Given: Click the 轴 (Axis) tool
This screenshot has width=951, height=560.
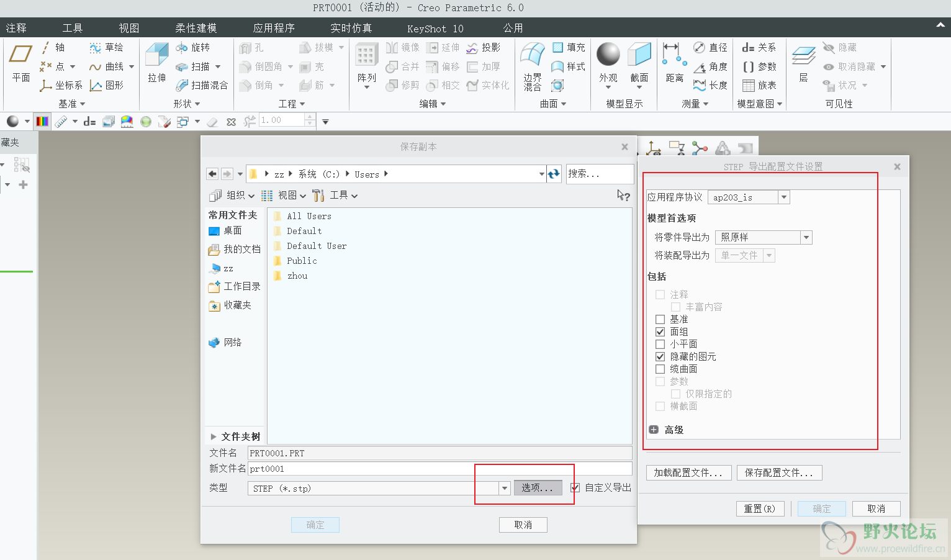Looking at the screenshot, I should click(x=53, y=47).
